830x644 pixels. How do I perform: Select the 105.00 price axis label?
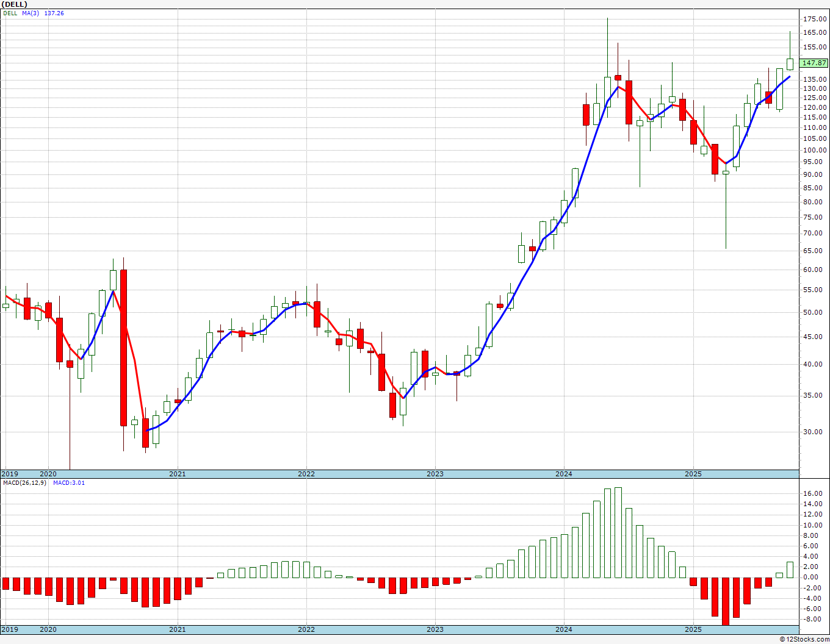click(815, 139)
